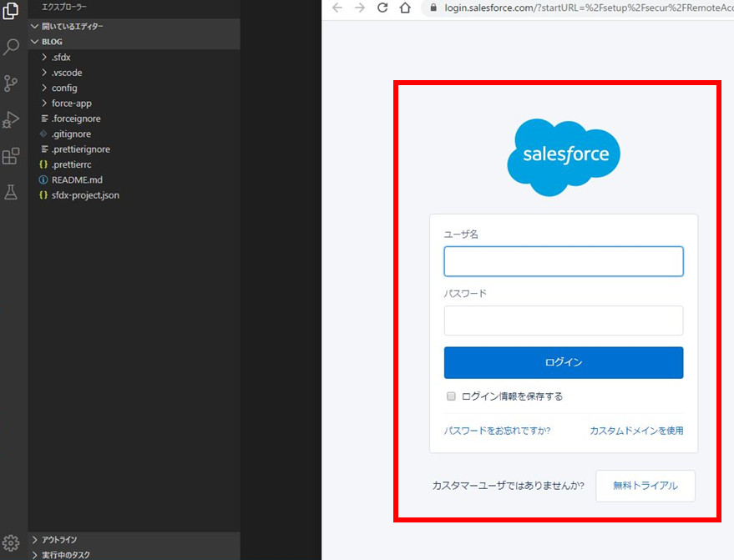Click the browser home icon
734x560 pixels.
(x=405, y=8)
